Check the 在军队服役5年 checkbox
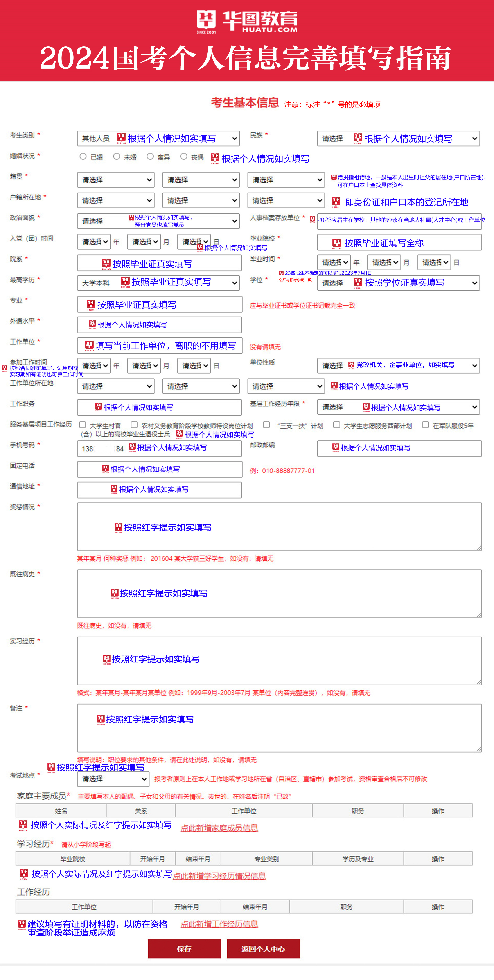This screenshot has height=980, width=494. coord(426,425)
